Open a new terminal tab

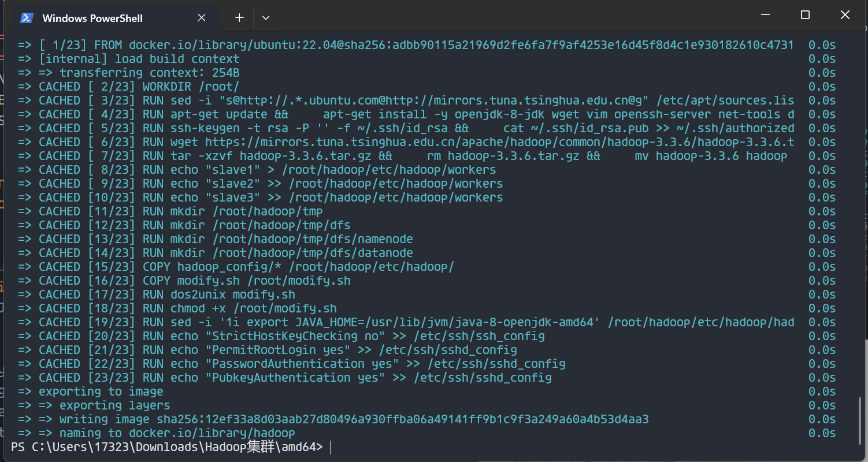(239, 18)
